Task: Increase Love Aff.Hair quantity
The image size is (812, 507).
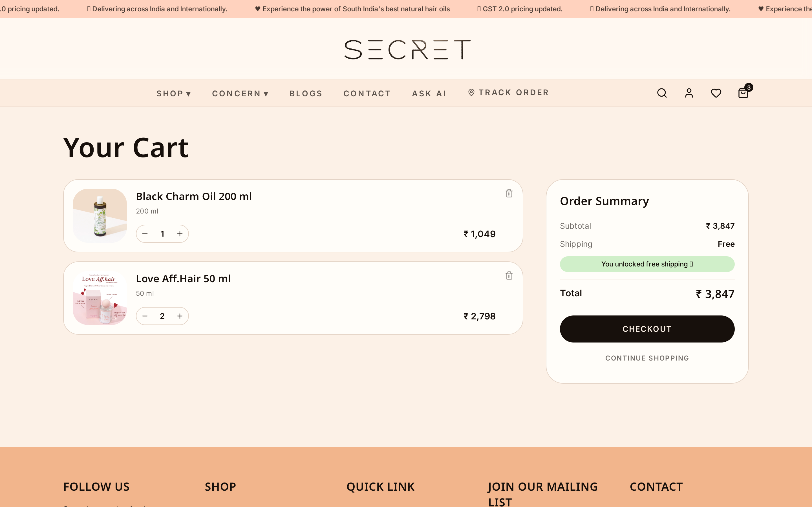Action: point(180,316)
